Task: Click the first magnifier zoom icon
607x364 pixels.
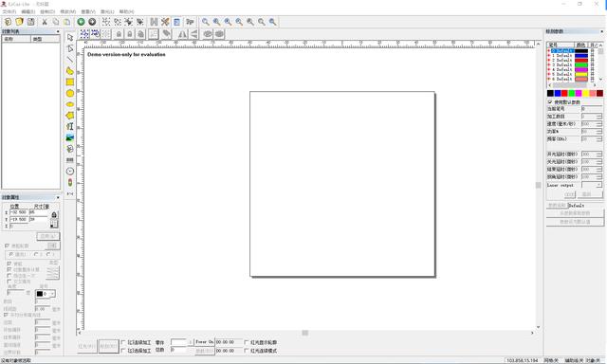Action: (x=206, y=22)
